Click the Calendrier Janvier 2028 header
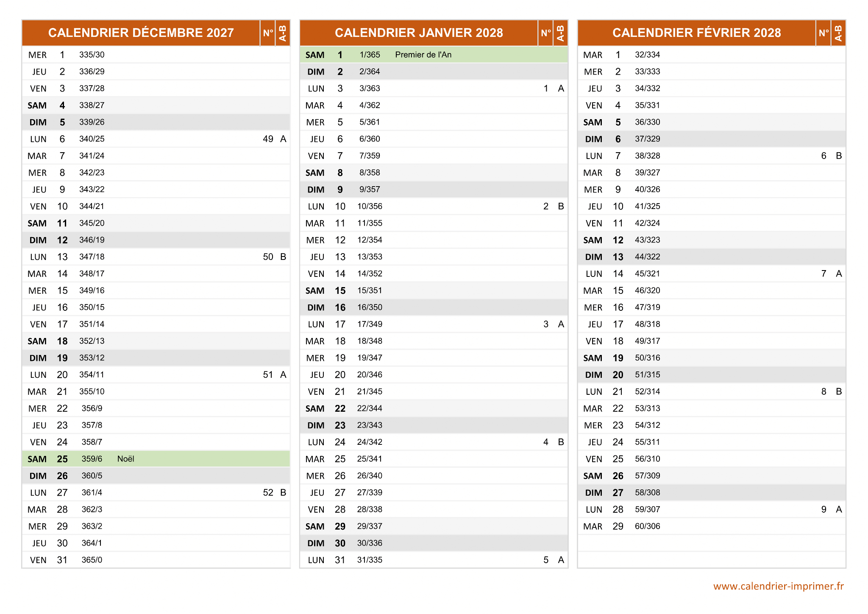Viewport: 868px width, 614px height. 418,33
